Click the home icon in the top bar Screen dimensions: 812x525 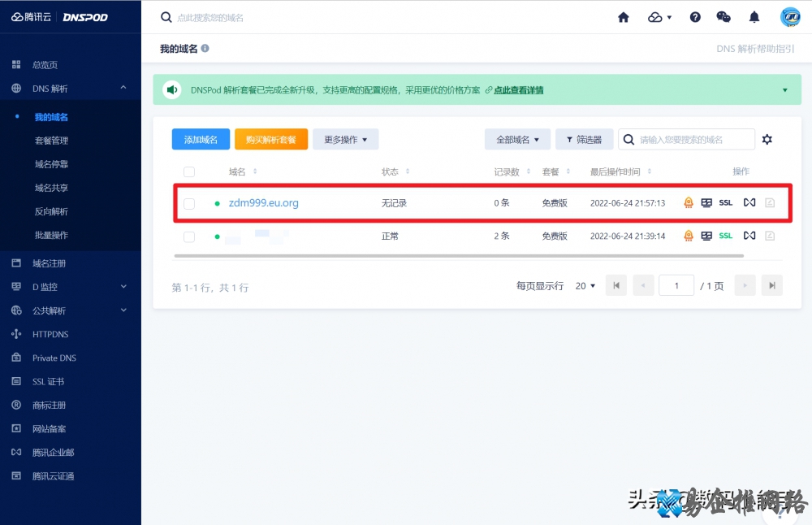tap(623, 16)
